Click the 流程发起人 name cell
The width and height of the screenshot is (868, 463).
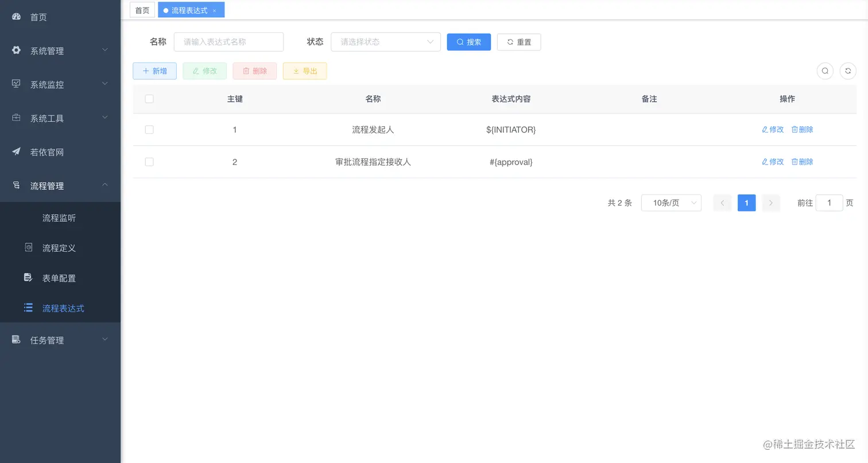click(x=373, y=130)
